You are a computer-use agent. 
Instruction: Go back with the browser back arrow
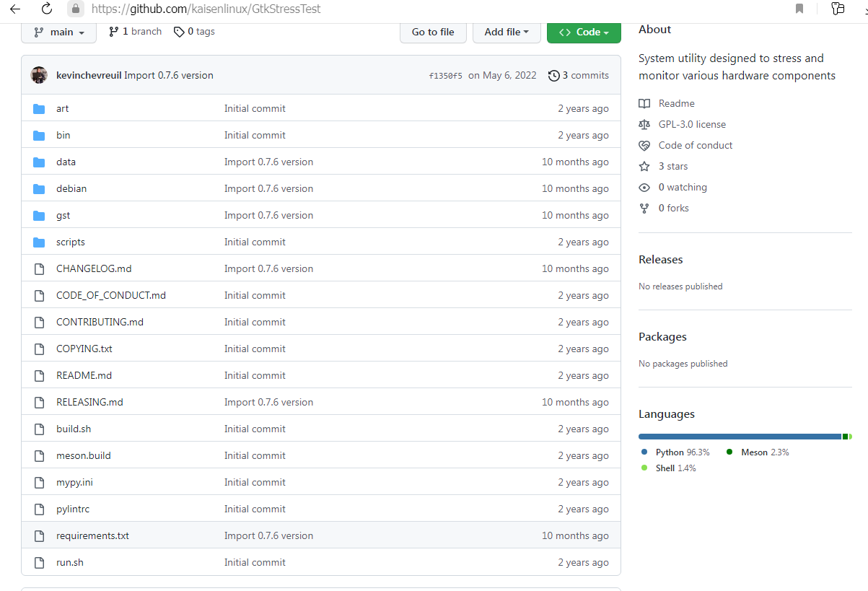click(15, 9)
